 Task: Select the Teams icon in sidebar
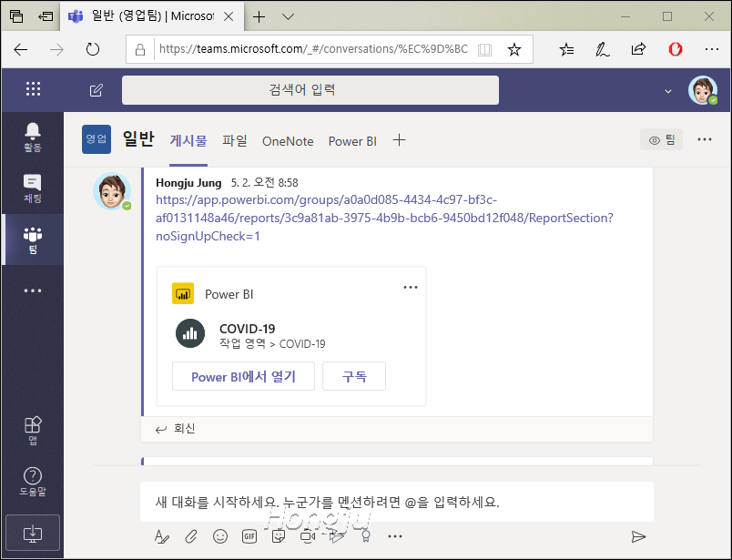pyautogui.click(x=33, y=240)
